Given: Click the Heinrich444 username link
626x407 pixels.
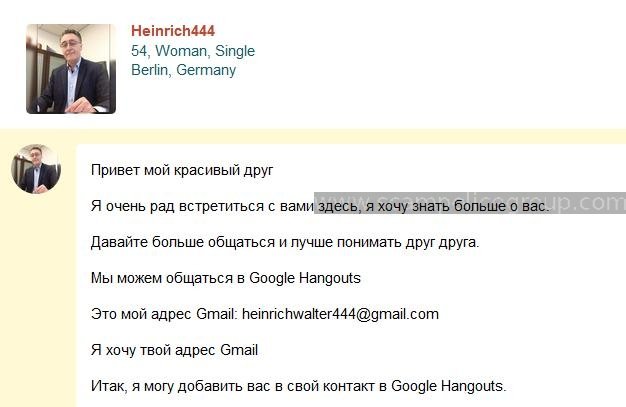Looking at the screenshot, I should tap(173, 31).
